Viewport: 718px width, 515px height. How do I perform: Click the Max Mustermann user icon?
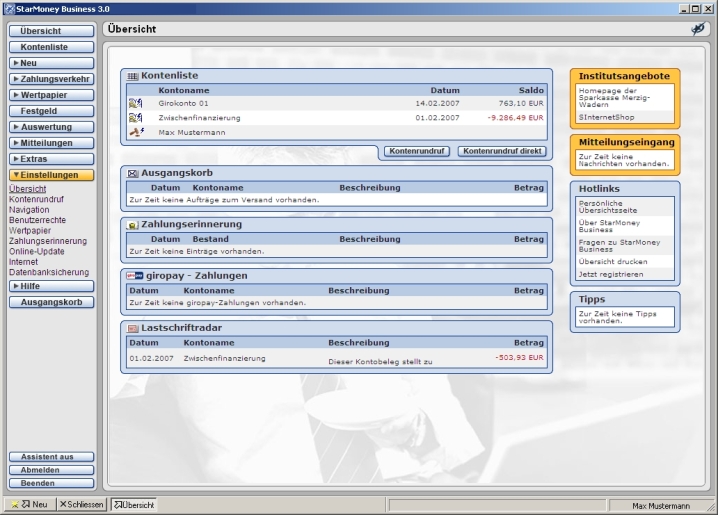click(x=135, y=132)
